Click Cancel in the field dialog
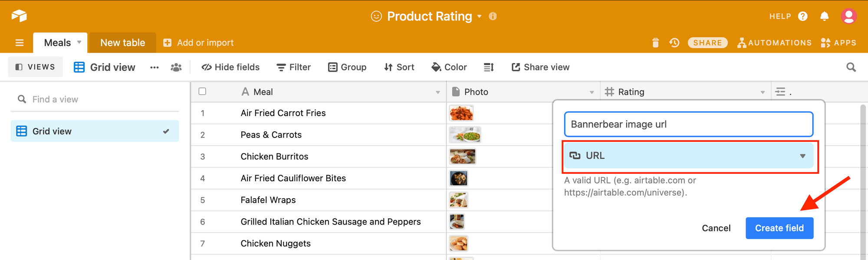 (x=716, y=228)
